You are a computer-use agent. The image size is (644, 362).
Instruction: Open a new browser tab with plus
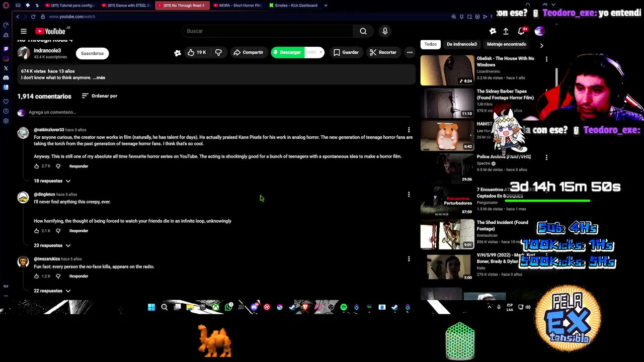tap(326, 6)
